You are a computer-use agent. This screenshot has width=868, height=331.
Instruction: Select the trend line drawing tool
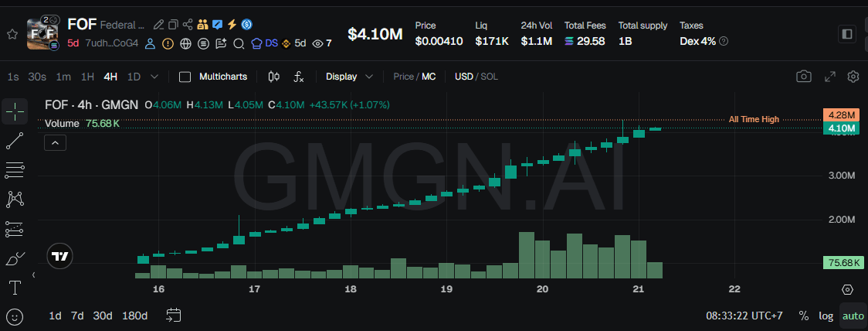pyautogui.click(x=15, y=141)
